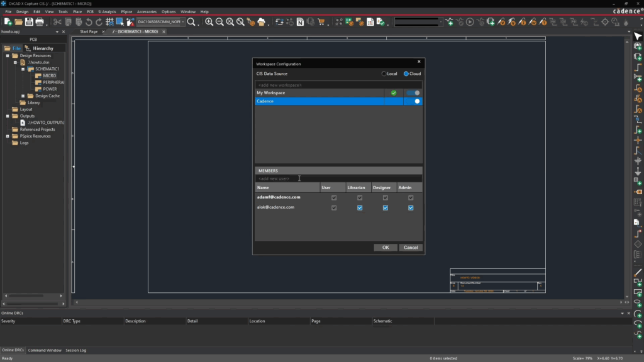Open the PSpice menu
The image size is (644, 362).
[126, 11]
